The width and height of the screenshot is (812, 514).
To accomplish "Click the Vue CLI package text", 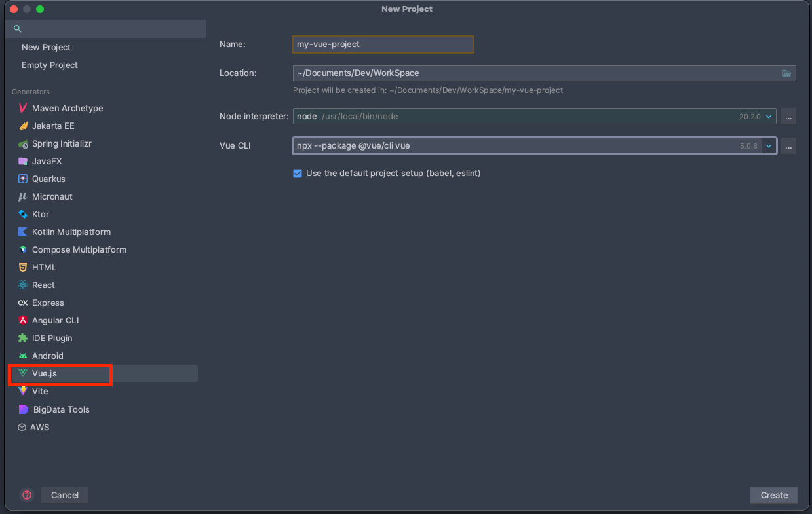I will (353, 146).
